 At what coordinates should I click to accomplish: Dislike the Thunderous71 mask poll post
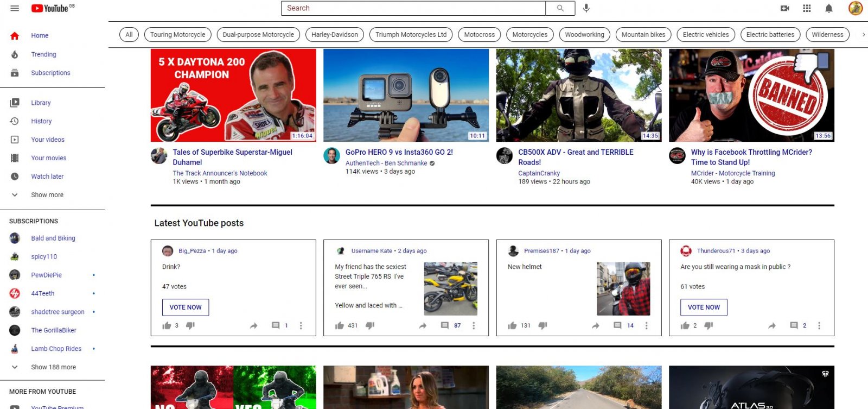(x=709, y=325)
